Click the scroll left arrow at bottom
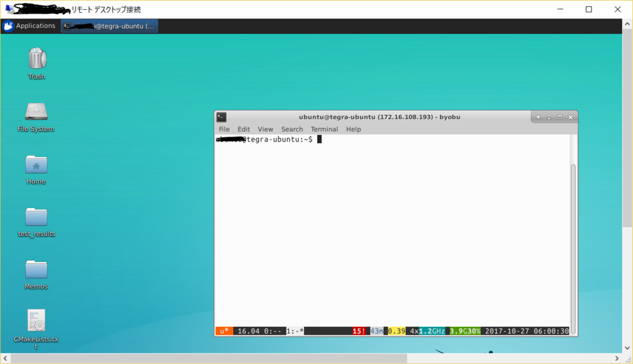This screenshot has height=364, width=633. click(x=5, y=358)
